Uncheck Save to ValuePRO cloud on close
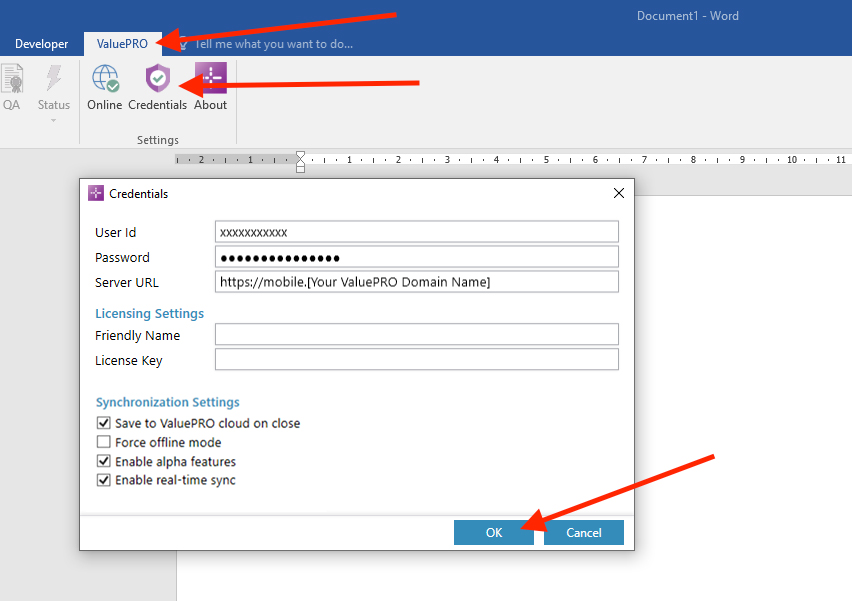852x601 pixels. [x=103, y=423]
